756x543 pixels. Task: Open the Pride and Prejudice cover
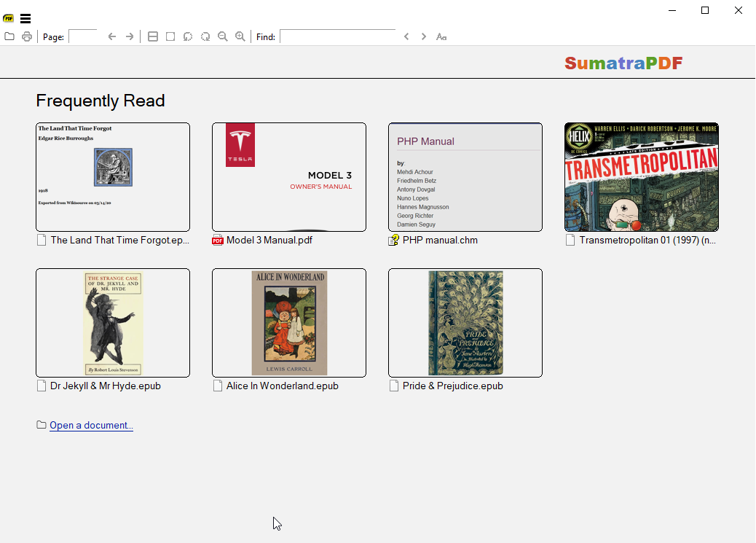coord(465,323)
